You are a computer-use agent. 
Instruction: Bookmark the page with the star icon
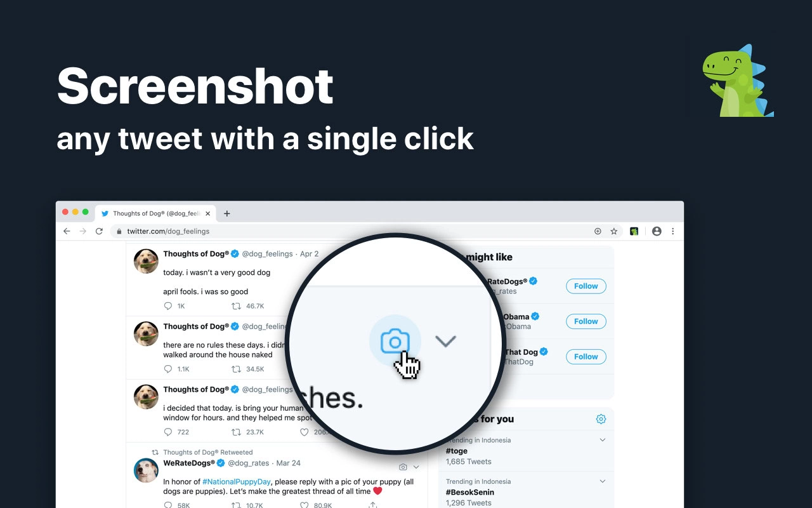(x=613, y=231)
